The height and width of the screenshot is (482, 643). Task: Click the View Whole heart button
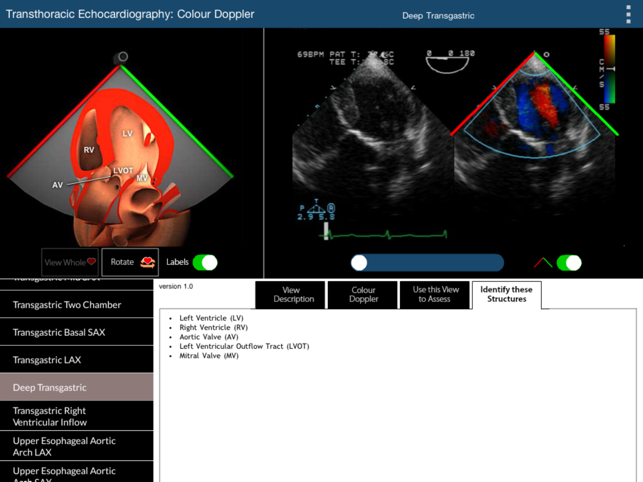[70, 262]
